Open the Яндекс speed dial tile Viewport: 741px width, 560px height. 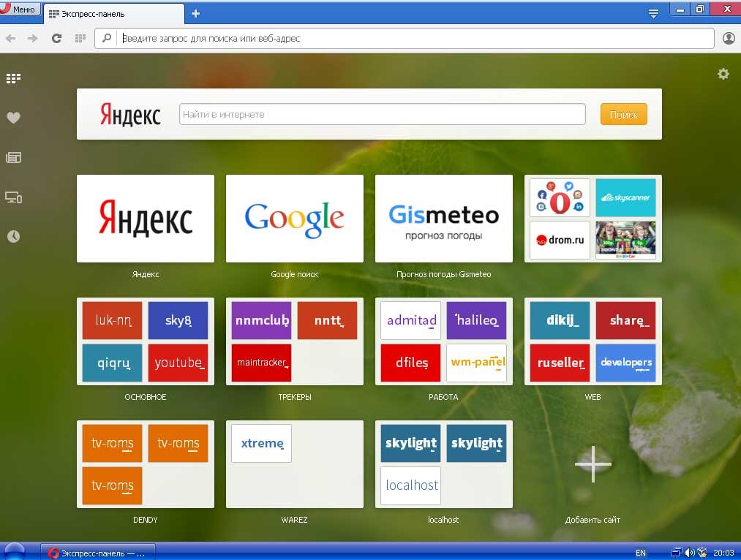point(146,219)
